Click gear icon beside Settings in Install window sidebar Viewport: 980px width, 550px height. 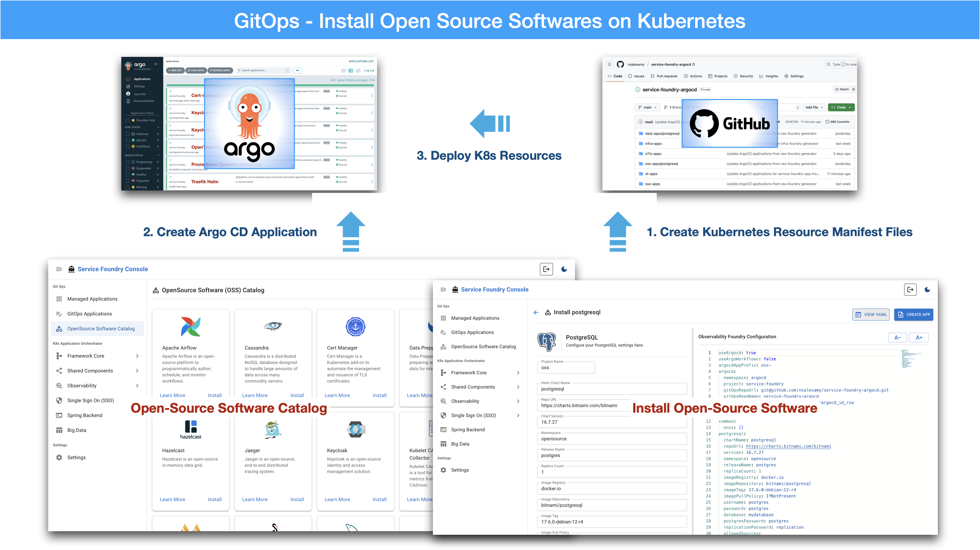pyautogui.click(x=443, y=470)
